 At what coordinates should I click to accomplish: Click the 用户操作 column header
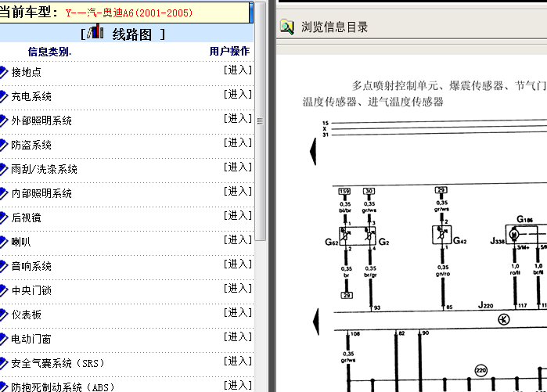(229, 52)
